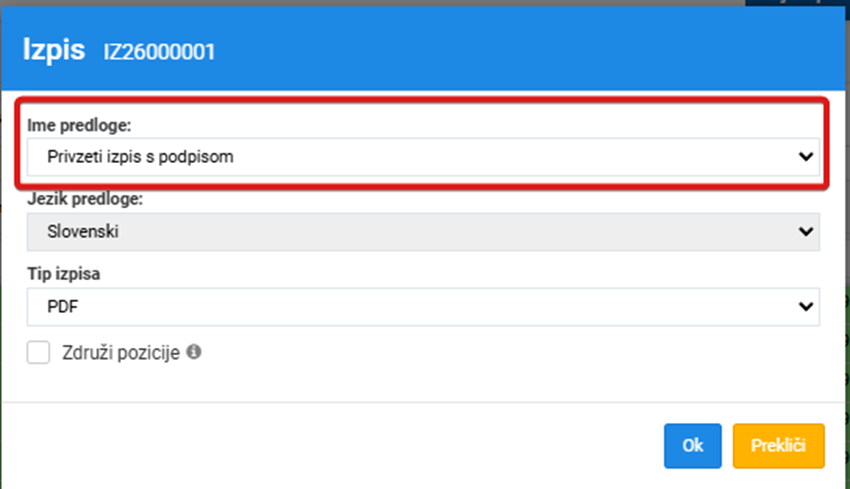Open the PDF output type dropdown
Image resolution: width=850 pixels, height=489 pixels.
[423, 306]
